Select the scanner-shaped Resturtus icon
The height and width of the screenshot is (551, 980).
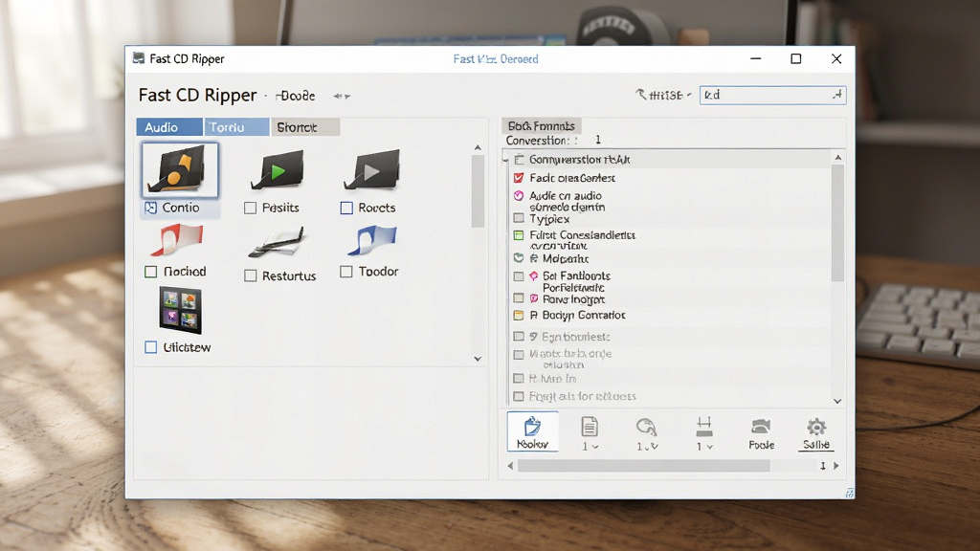click(277, 243)
